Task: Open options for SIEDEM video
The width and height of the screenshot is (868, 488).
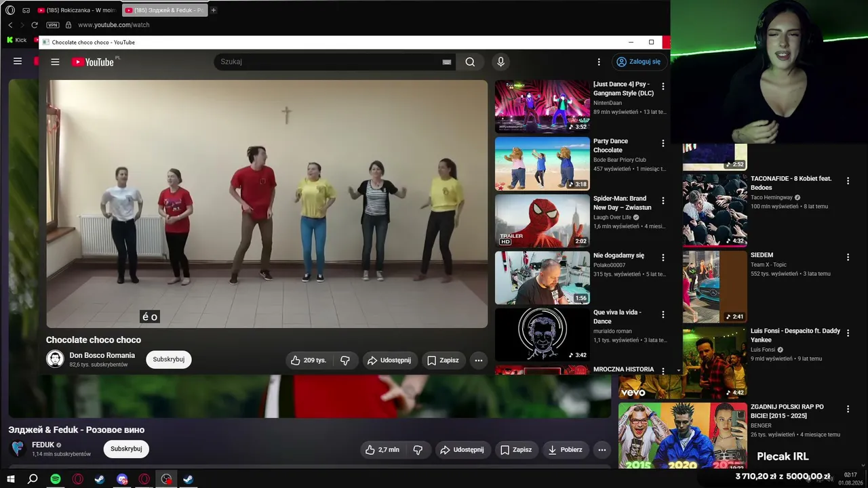Action: (848, 258)
